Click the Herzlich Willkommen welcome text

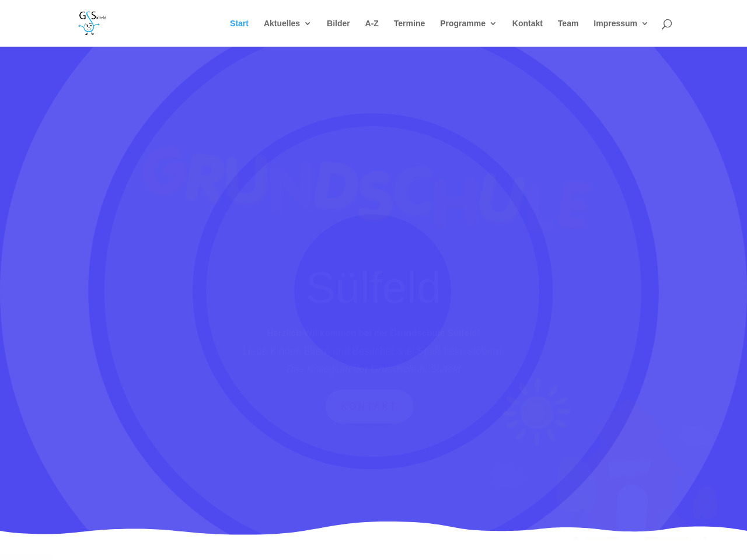point(373,333)
